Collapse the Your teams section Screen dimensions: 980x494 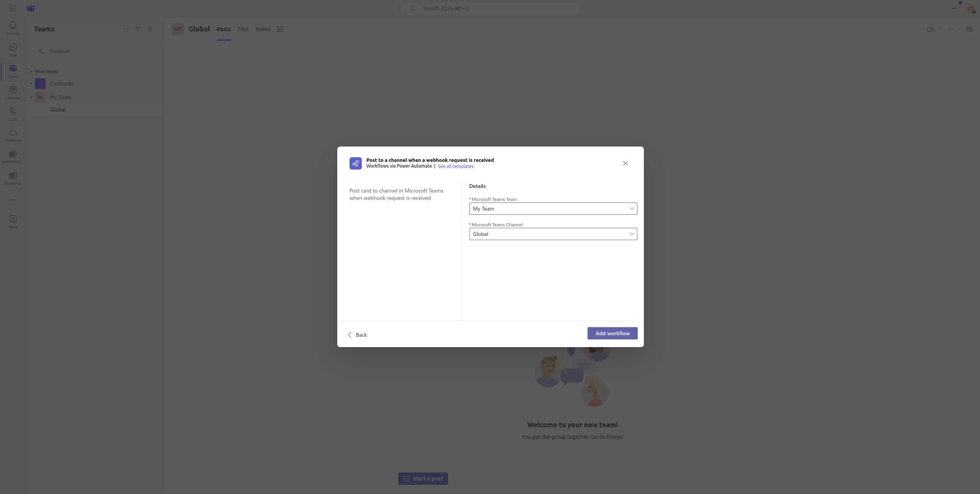pos(31,72)
